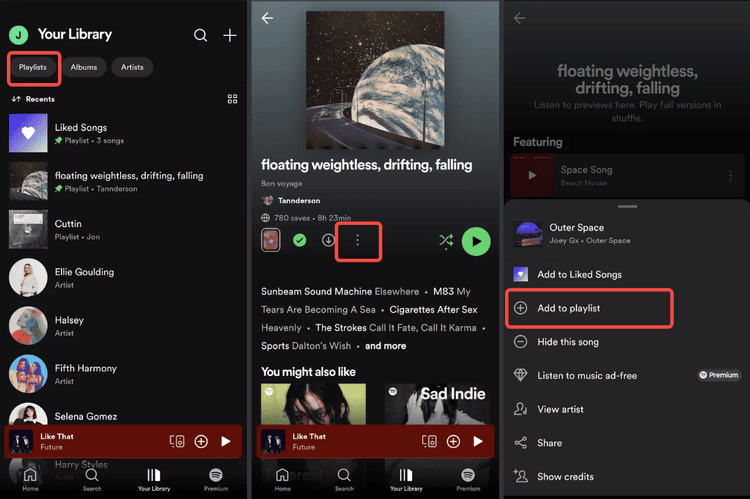Go to Home tab in middle screen
This screenshot has height=499, width=750.
click(283, 480)
